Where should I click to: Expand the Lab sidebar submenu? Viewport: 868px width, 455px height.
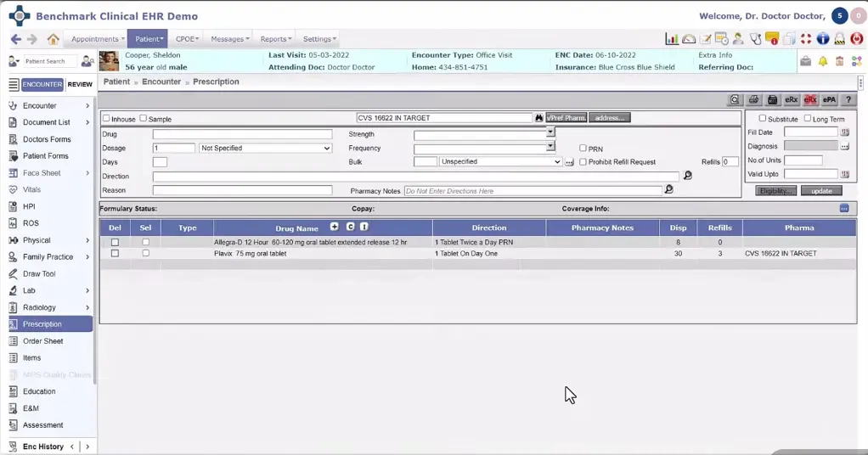coord(87,290)
